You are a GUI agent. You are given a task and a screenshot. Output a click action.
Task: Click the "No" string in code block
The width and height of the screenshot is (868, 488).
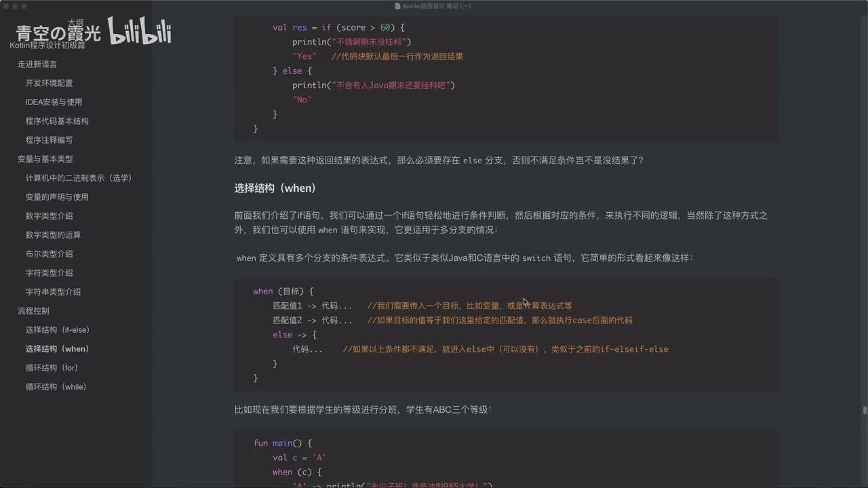click(302, 100)
